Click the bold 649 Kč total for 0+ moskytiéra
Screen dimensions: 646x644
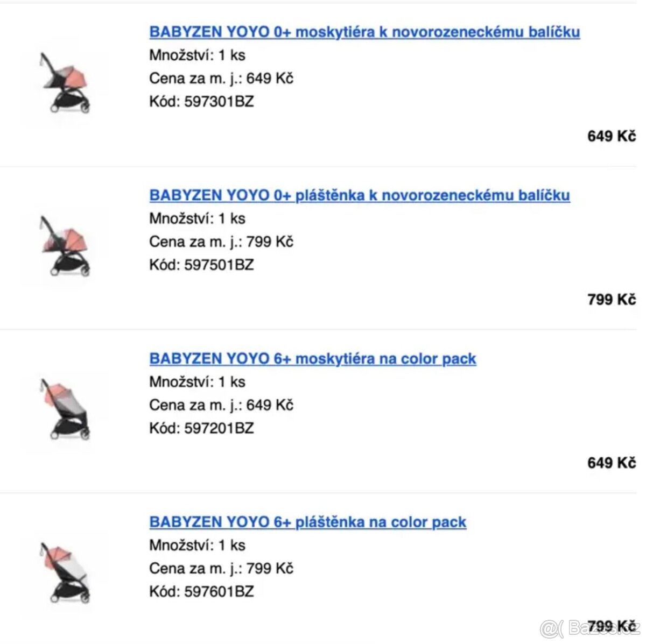tap(612, 136)
